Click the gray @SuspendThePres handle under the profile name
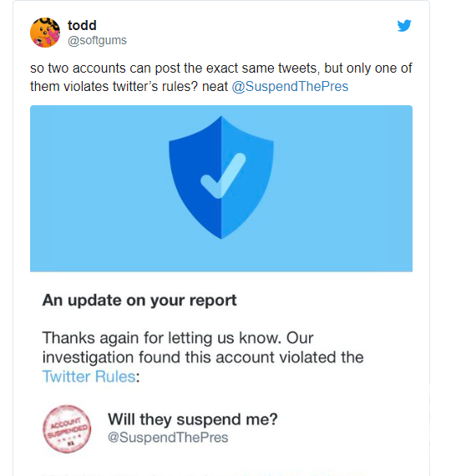Image resolution: width=461 pixels, height=476 pixels. (168, 438)
